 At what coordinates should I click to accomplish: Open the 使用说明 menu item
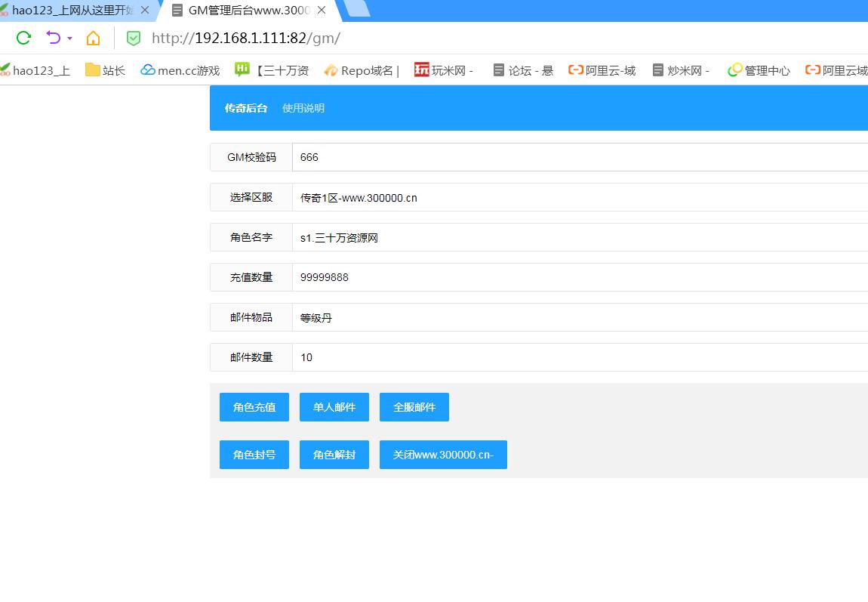click(303, 108)
